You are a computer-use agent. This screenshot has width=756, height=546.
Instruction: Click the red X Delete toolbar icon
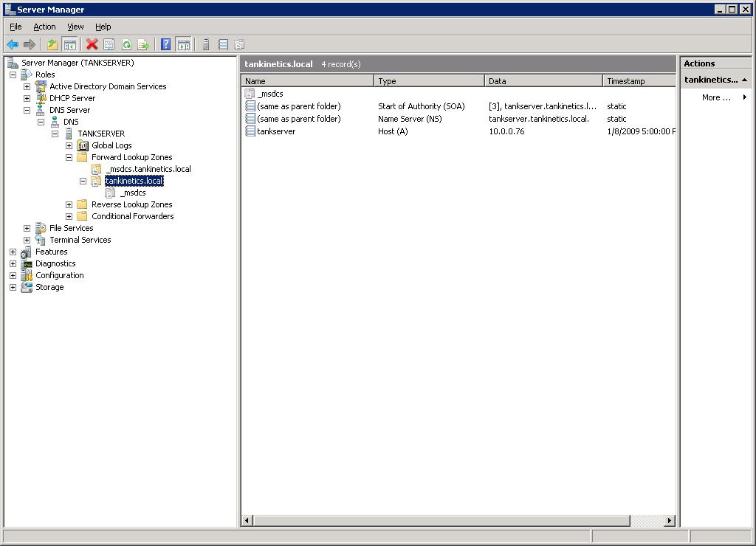point(92,45)
